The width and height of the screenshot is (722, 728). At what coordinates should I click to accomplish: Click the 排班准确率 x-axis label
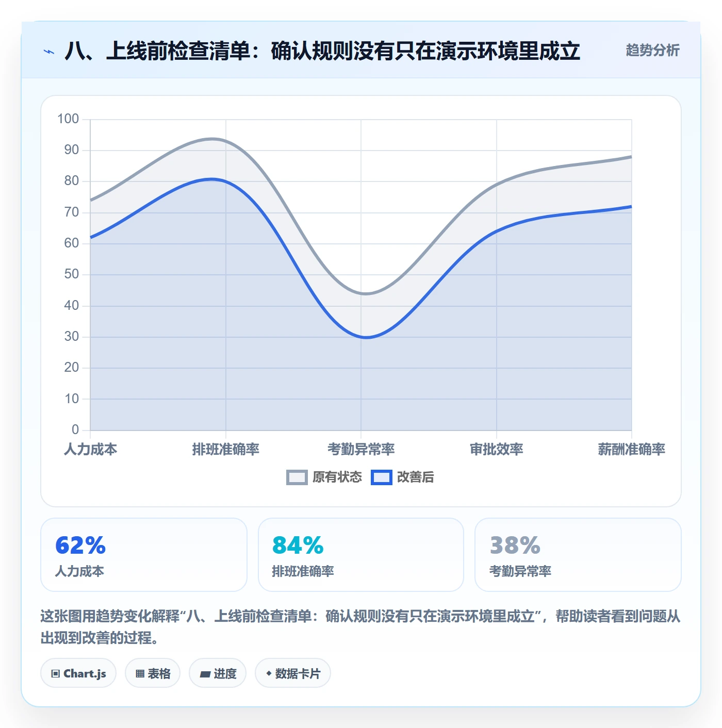[226, 449]
